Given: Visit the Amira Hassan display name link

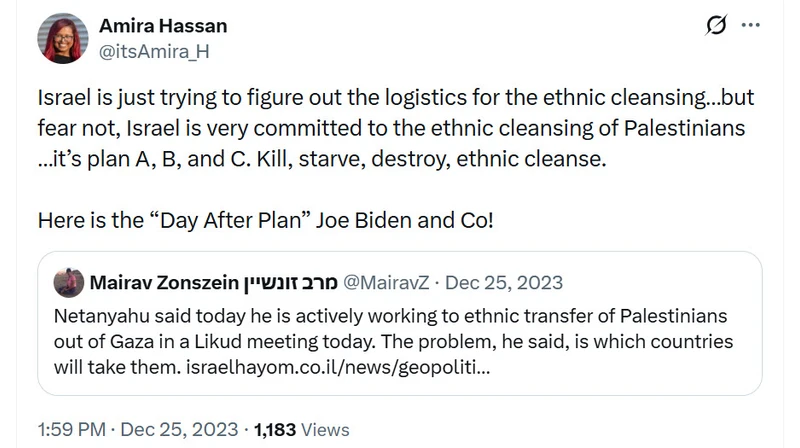Looking at the screenshot, I should pos(163,26).
